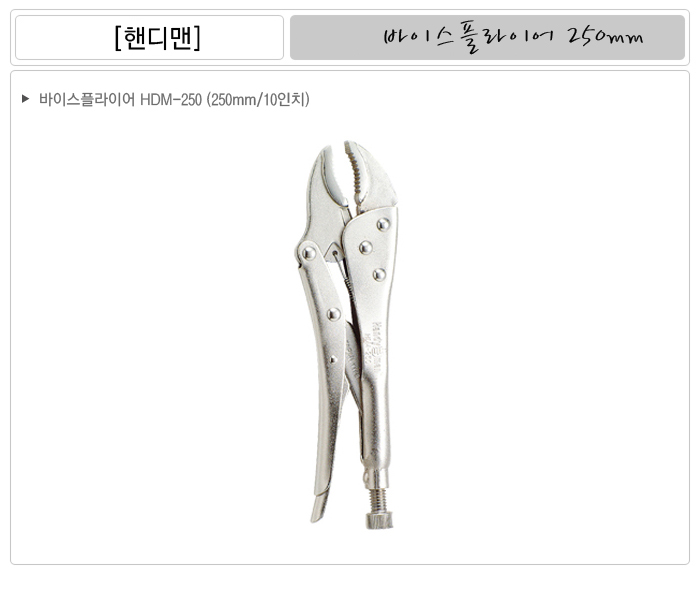The image size is (700, 608).
Task: Click the adjustment screw knob at pliers bottom
Action: (379, 521)
